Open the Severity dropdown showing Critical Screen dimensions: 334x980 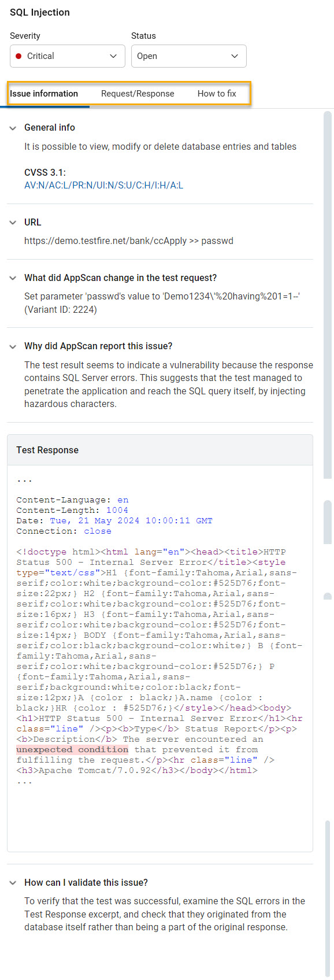(68, 56)
